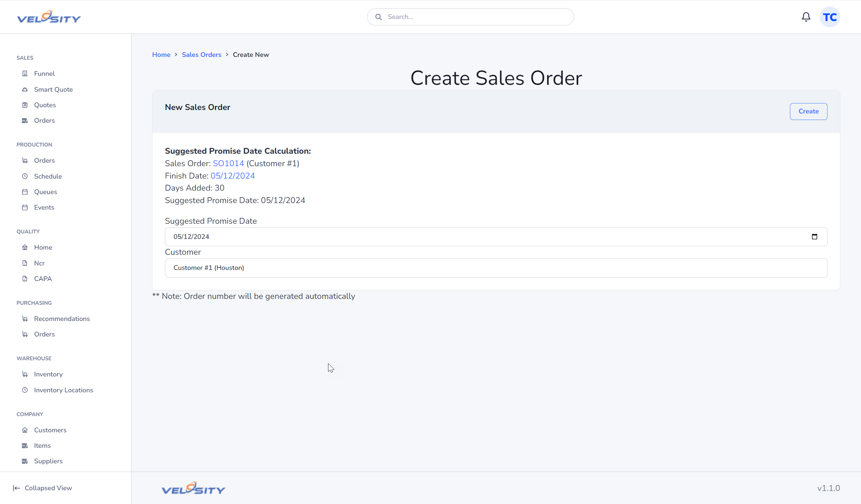Open Purchasing Recommendations icon
The width and height of the screenshot is (861, 504).
tap(24, 318)
